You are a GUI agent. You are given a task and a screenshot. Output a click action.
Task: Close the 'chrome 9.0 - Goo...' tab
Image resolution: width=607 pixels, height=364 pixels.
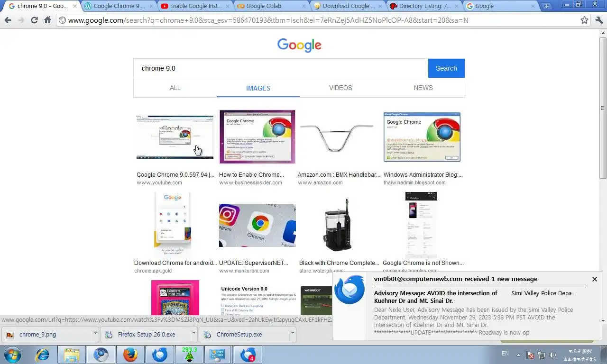tap(74, 6)
